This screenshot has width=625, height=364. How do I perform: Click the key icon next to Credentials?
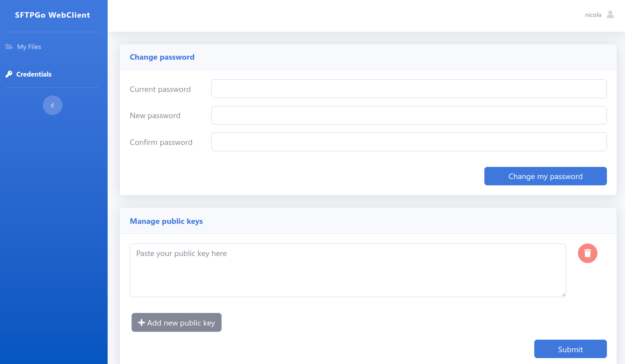[x=9, y=74]
